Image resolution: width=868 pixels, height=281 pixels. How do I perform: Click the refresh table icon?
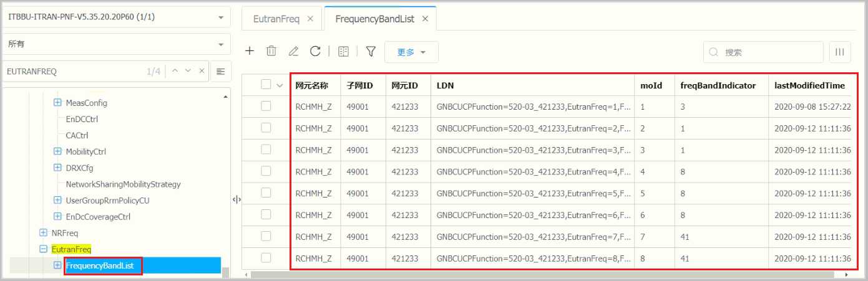[315, 52]
